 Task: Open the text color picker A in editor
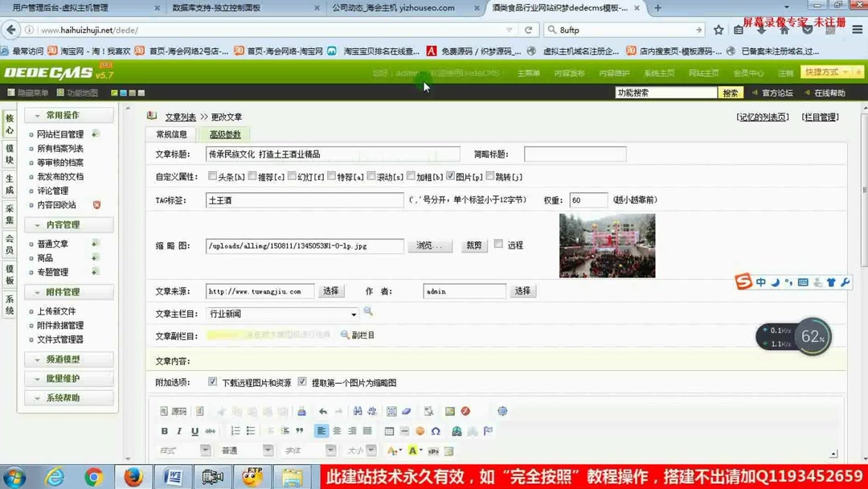point(391,450)
